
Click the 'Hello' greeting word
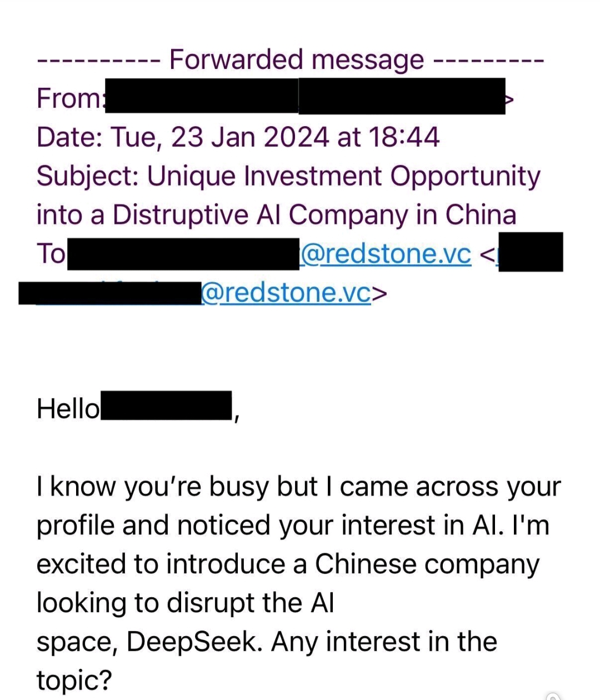pos(68,409)
